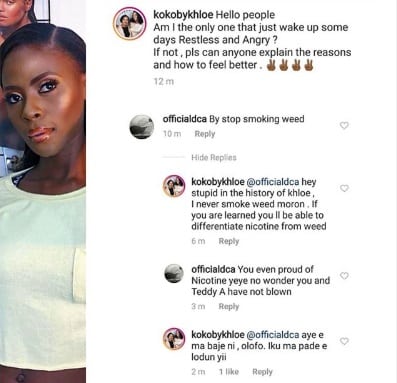Viewport: 397px width, 383px height.
Task: Open kokobykhloe avatar on the main caption
Action: tap(130, 24)
